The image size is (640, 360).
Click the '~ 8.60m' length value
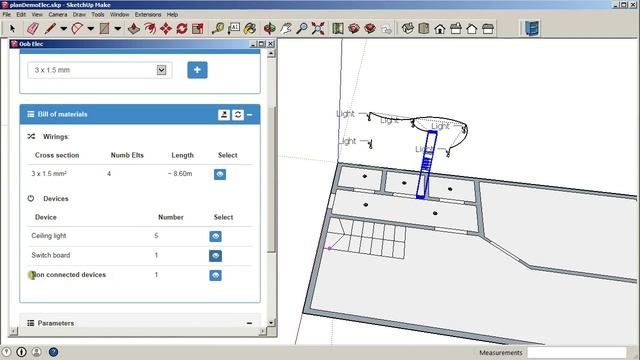[180, 174]
